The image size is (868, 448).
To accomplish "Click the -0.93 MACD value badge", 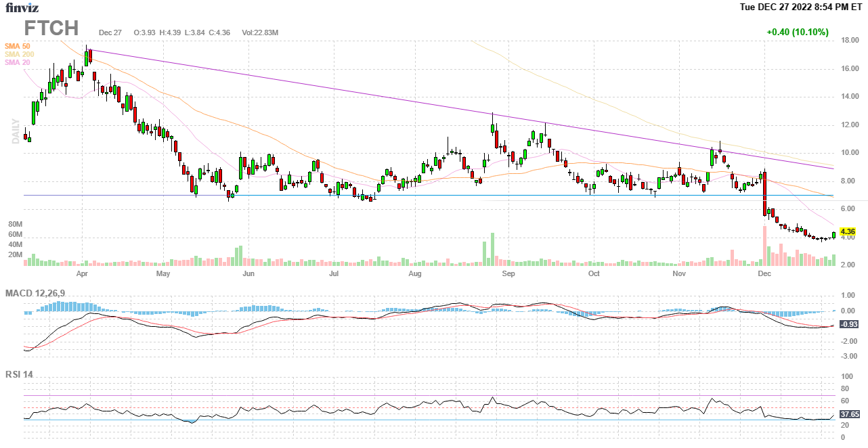I will point(848,324).
